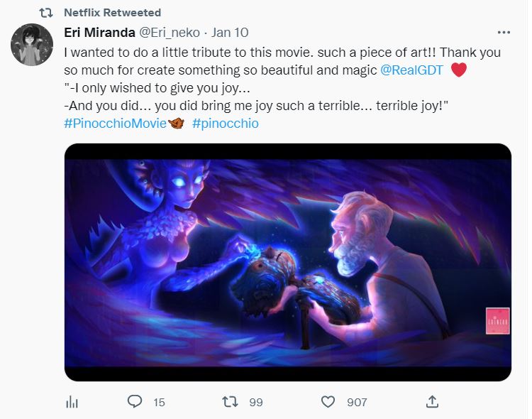Visit the @RealGDT mention
The height and width of the screenshot is (419, 532).
coord(411,71)
